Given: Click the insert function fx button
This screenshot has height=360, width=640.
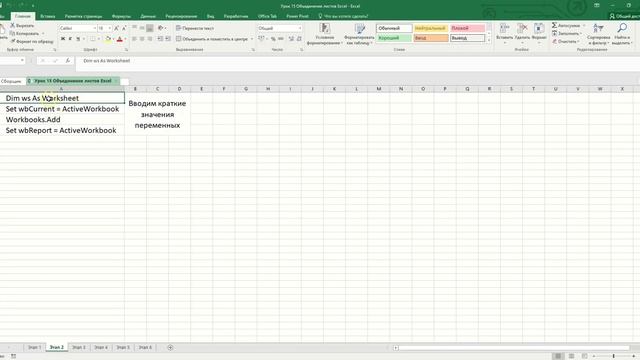Looking at the screenshot, I should click(x=68, y=60).
